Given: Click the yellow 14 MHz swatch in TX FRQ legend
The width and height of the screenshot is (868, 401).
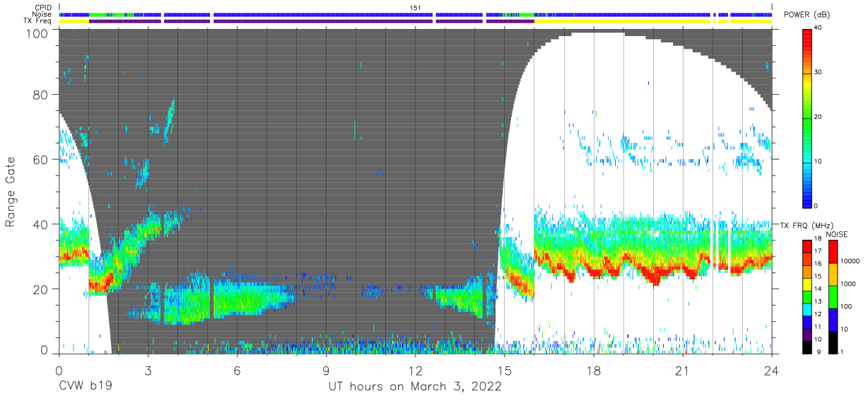Looking at the screenshot, I should pyautogui.click(x=807, y=285).
